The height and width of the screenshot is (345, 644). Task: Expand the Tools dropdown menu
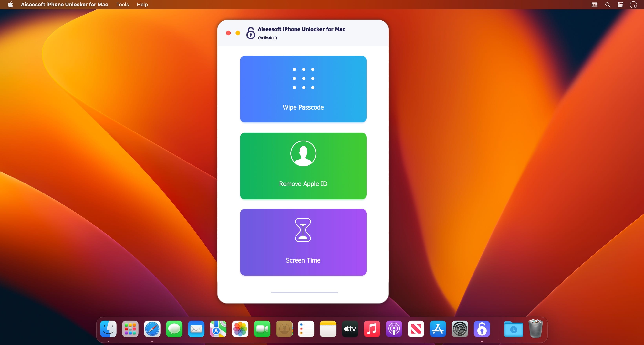(x=123, y=5)
